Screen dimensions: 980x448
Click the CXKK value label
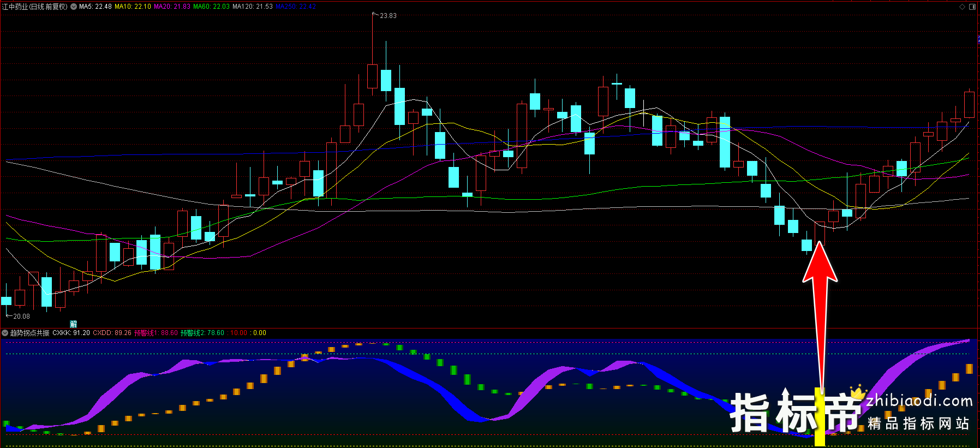tap(71, 333)
